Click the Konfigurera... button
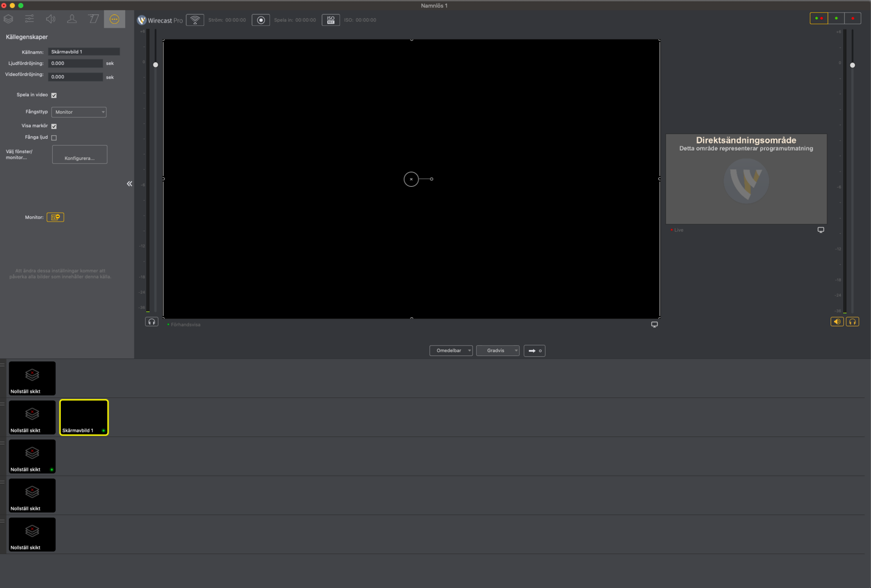 tap(80, 155)
